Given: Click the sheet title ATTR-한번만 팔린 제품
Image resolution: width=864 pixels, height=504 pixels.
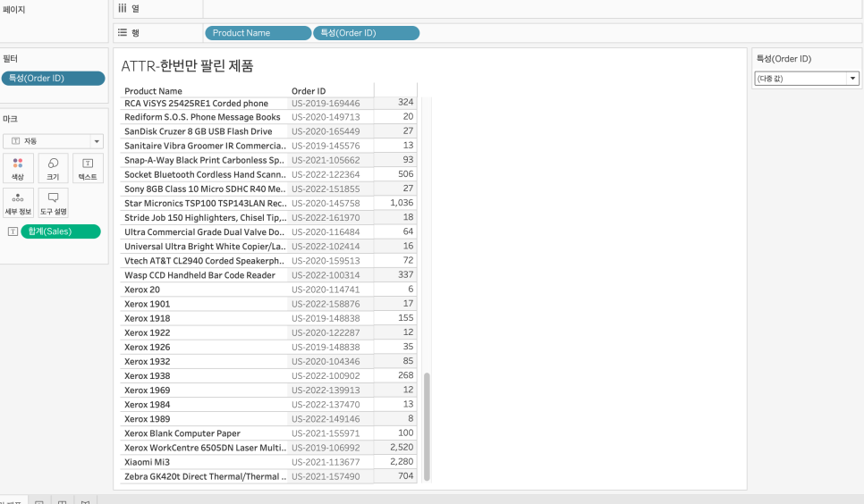Looking at the screenshot, I should (187, 66).
